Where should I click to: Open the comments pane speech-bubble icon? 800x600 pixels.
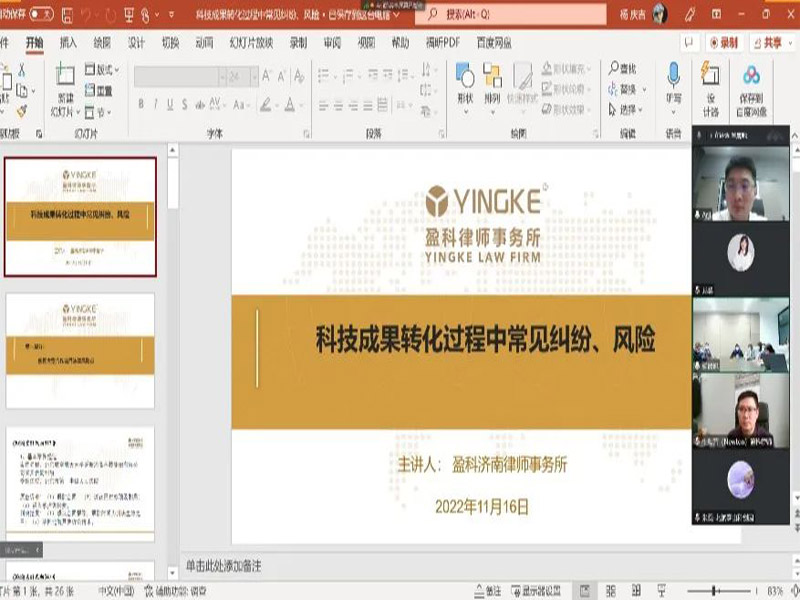coord(689,43)
